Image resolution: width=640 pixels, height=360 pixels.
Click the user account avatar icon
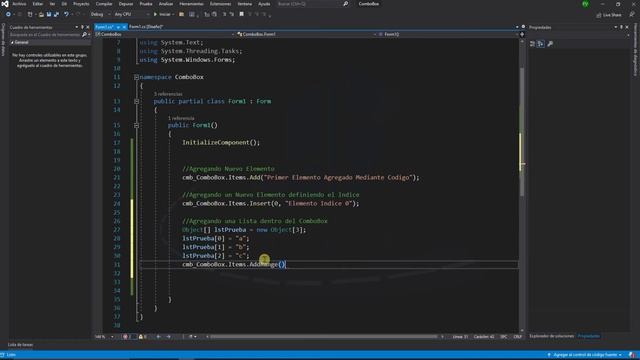tap(585, 4)
